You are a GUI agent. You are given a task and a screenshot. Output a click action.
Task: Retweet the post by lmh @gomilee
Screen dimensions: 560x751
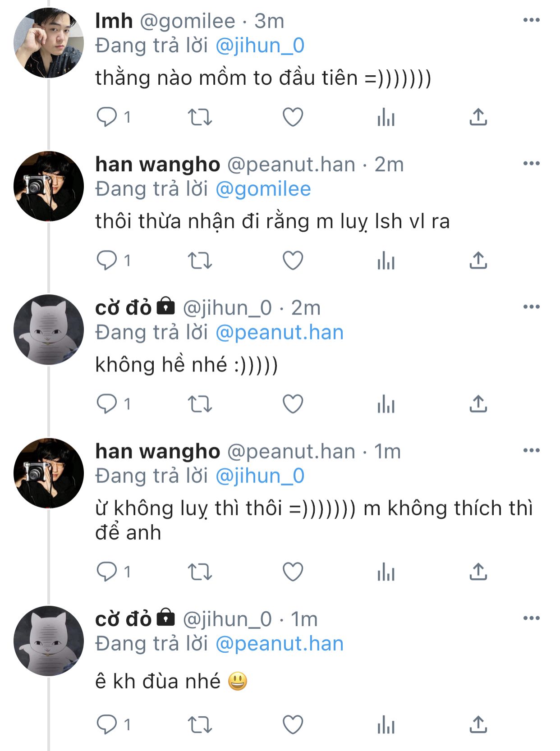[x=200, y=117]
